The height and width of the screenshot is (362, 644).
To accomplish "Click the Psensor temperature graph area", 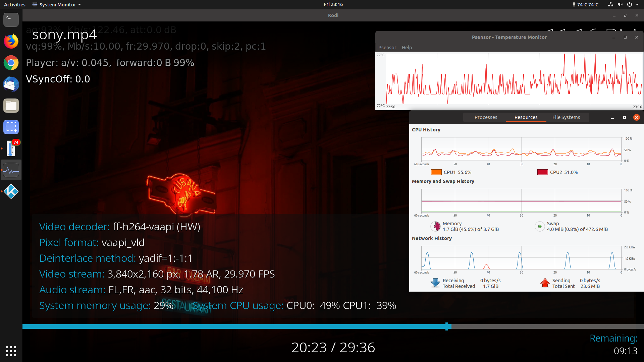I will (x=514, y=78).
